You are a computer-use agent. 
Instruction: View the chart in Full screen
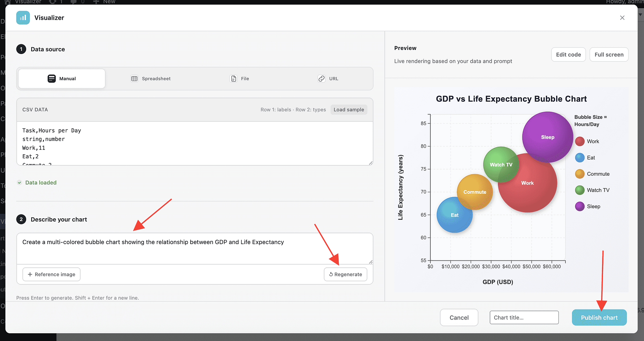pyautogui.click(x=609, y=55)
